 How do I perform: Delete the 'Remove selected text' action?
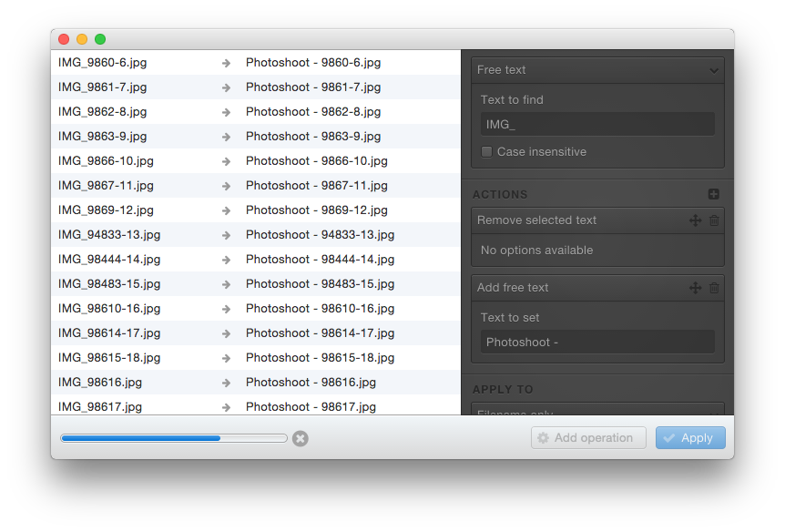(714, 220)
